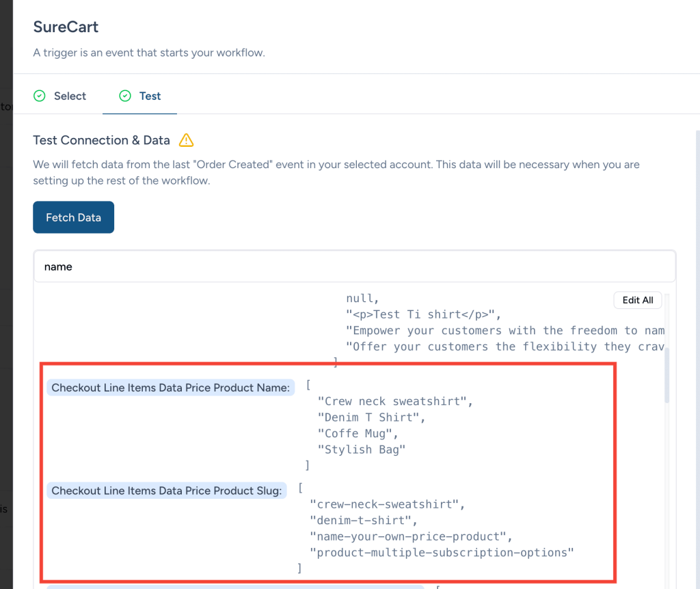Click the green check icon beside Test
The image size is (700, 589).
125,96
